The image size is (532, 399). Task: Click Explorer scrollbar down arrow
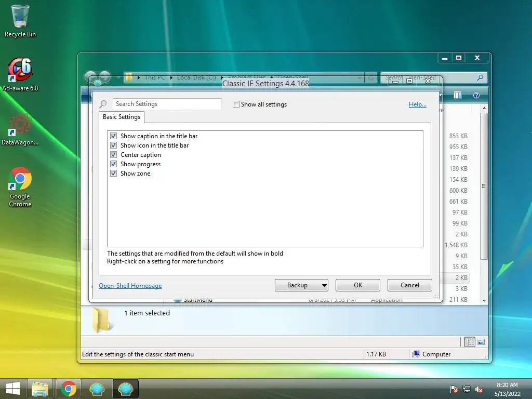pyautogui.click(x=484, y=301)
